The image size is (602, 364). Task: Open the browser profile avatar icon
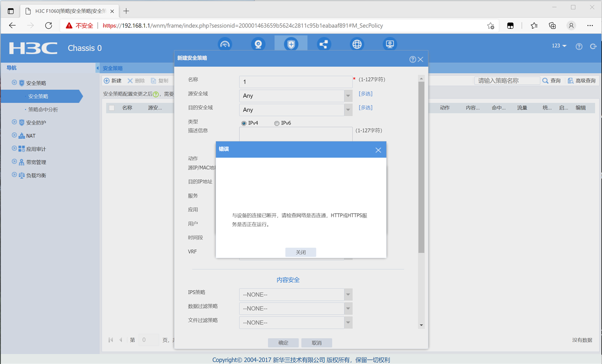(x=571, y=26)
